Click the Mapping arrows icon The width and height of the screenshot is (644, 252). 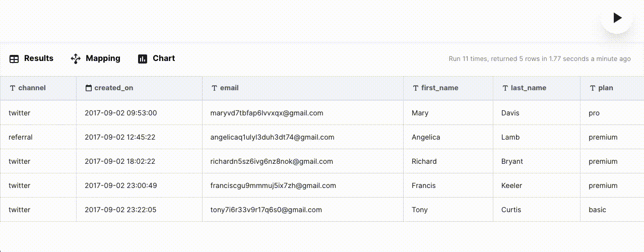pos(76,59)
